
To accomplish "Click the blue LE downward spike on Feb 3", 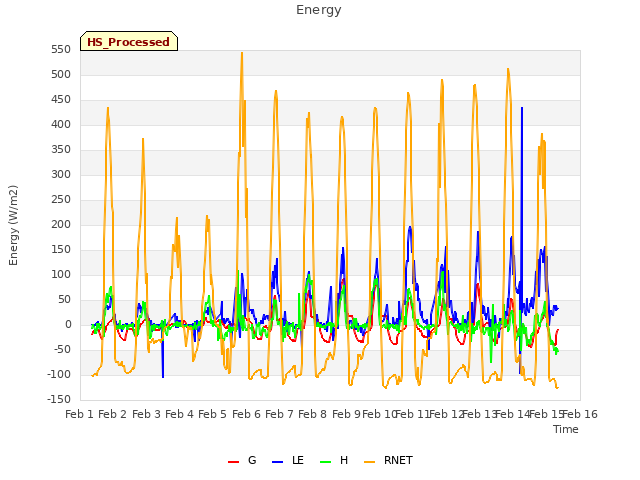I will point(163,376).
